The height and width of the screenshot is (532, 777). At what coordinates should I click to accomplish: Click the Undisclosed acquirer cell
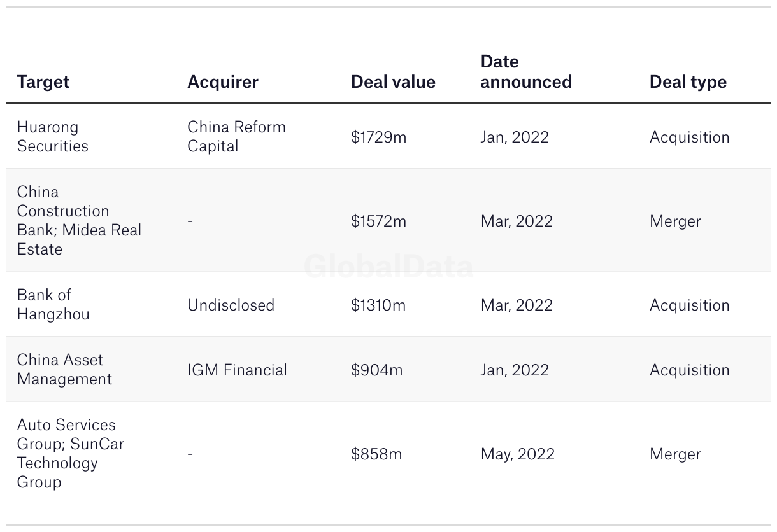click(231, 305)
